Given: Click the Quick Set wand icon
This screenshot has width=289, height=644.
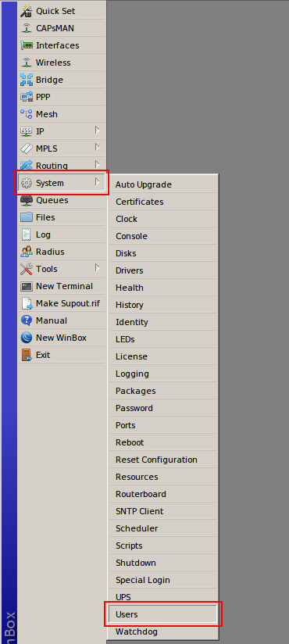Looking at the screenshot, I should click(x=27, y=11).
